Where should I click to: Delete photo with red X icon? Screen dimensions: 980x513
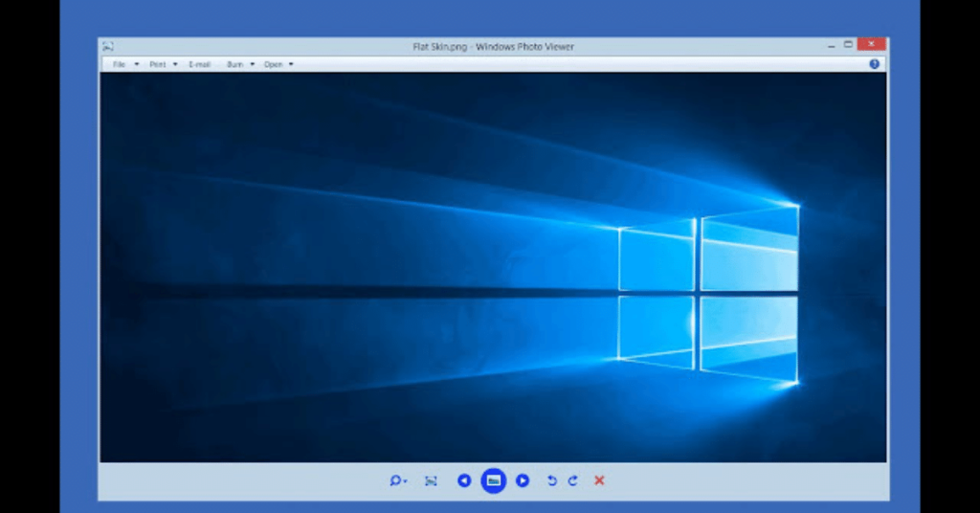pyautogui.click(x=599, y=480)
